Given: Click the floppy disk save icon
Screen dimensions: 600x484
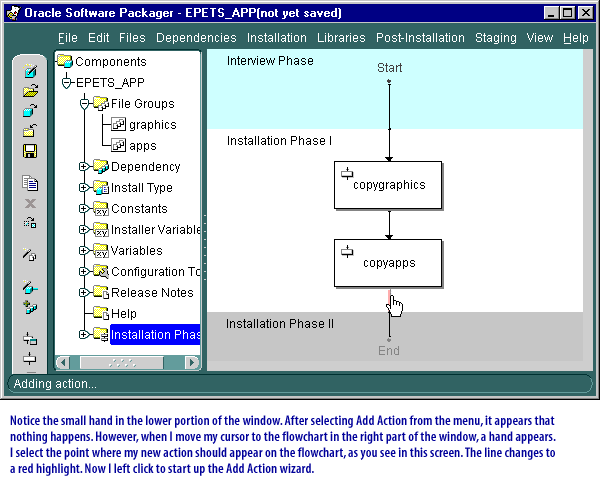Looking at the screenshot, I should click(30, 151).
